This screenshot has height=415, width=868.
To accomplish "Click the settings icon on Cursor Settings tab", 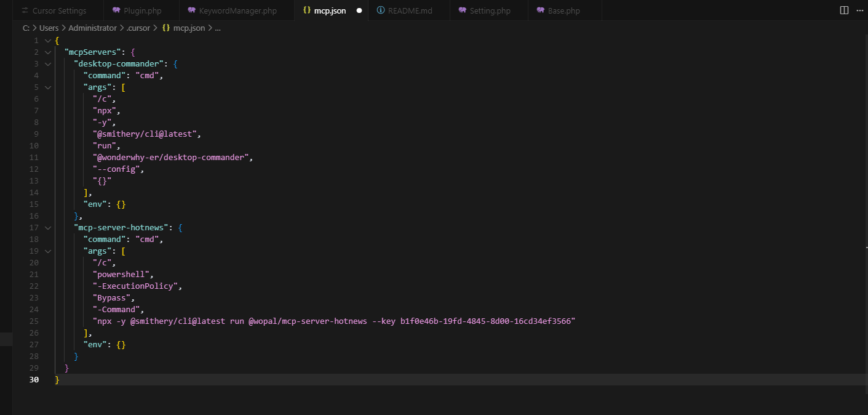I will coord(25,10).
